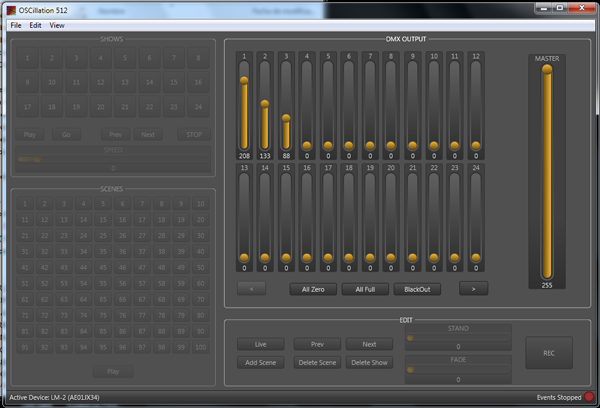
Task: Click the red Events Stopped status indicator
Action: 590,397
